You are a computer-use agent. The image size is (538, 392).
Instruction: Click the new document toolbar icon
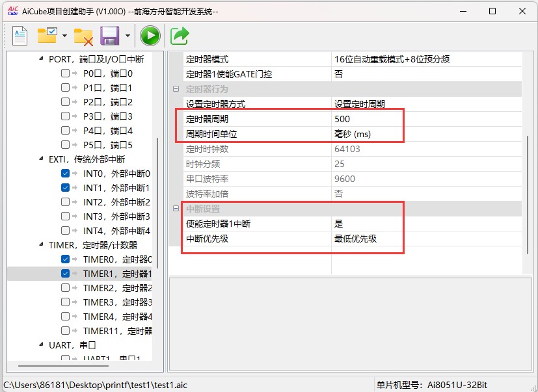pyautogui.click(x=20, y=36)
